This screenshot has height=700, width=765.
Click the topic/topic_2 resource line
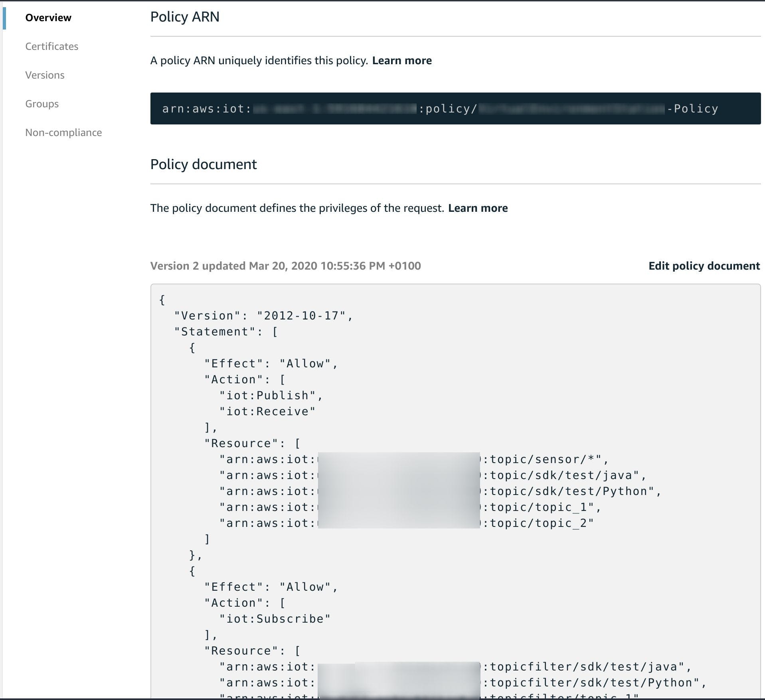pos(407,523)
